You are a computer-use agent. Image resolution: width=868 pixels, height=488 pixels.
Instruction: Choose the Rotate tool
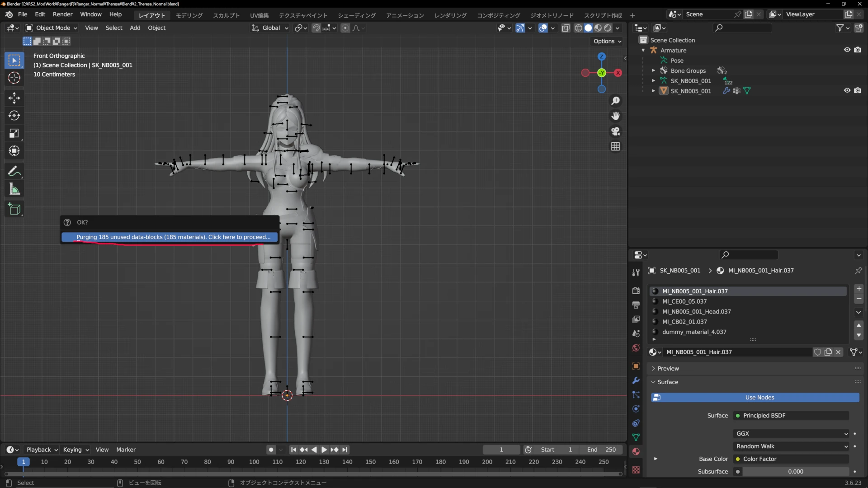(x=14, y=115)
